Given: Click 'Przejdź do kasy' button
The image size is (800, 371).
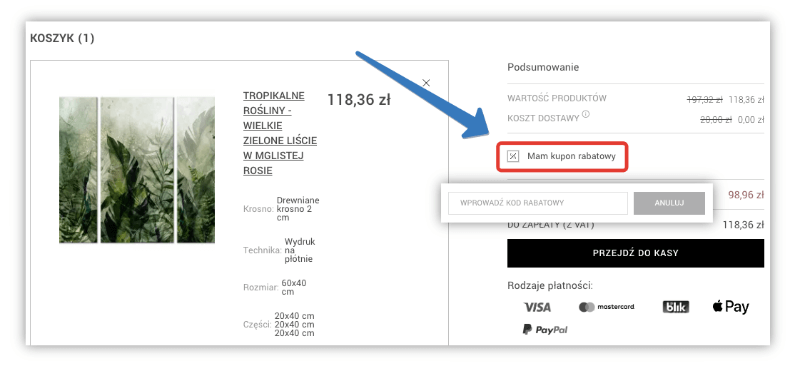Looking at the screenshot, I should click(635, 253).
